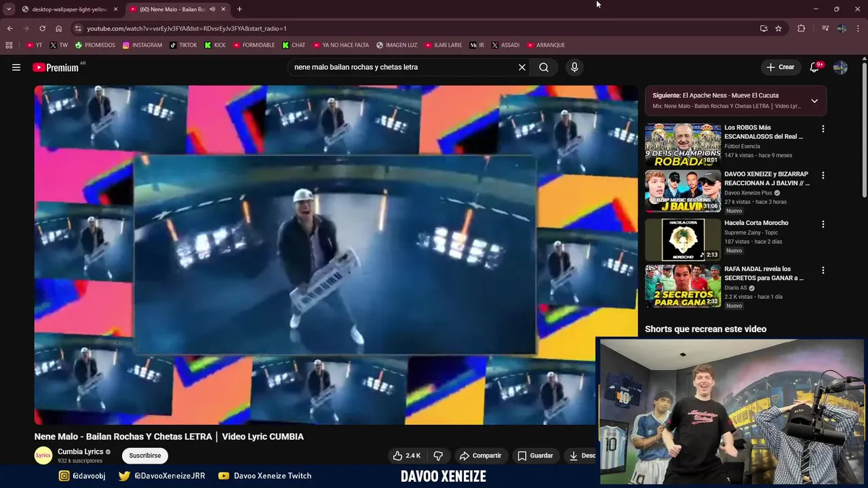Screen dimensions: 868x488
Task: Open the YouTube account avatar menu
Action: point(840,67)
